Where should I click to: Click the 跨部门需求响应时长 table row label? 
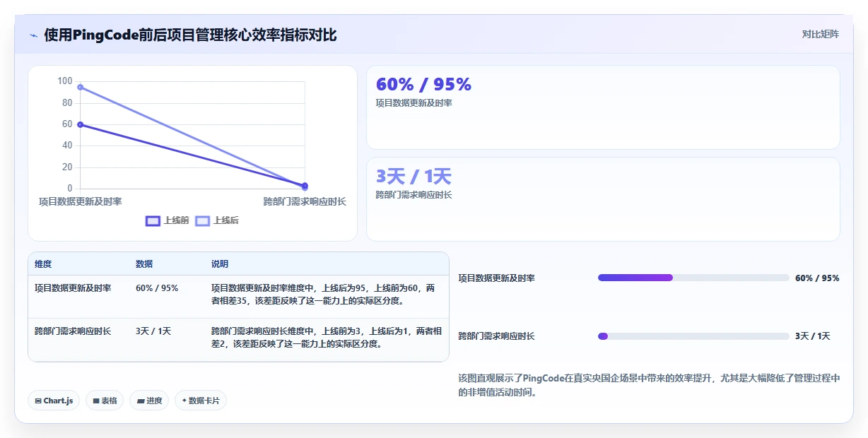[73, 331]
